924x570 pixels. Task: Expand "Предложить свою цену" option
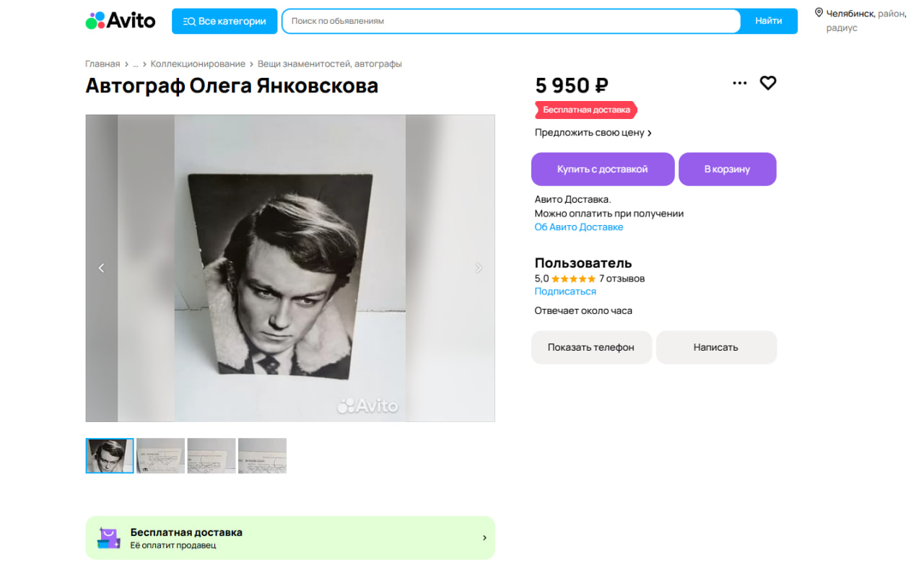[593, 133]
